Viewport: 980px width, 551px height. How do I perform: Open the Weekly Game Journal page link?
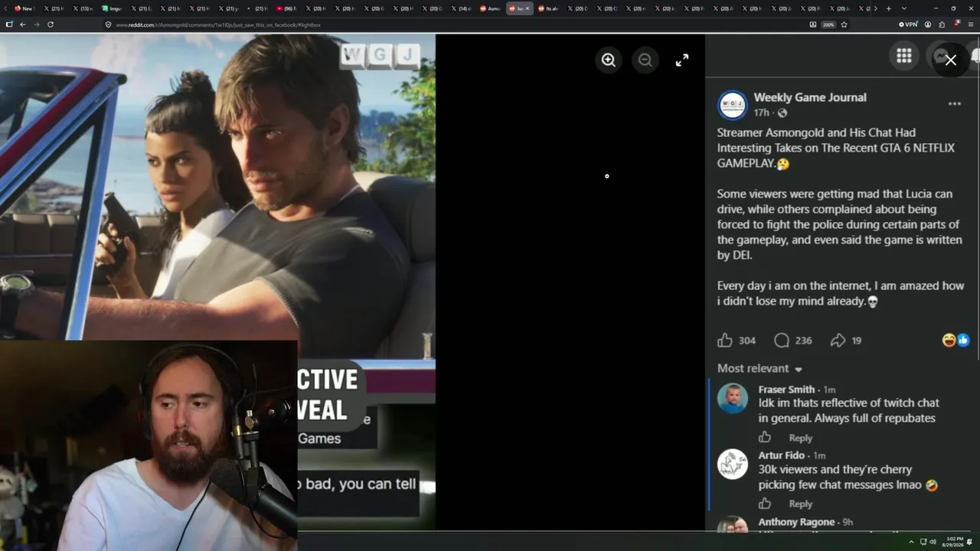810,97
